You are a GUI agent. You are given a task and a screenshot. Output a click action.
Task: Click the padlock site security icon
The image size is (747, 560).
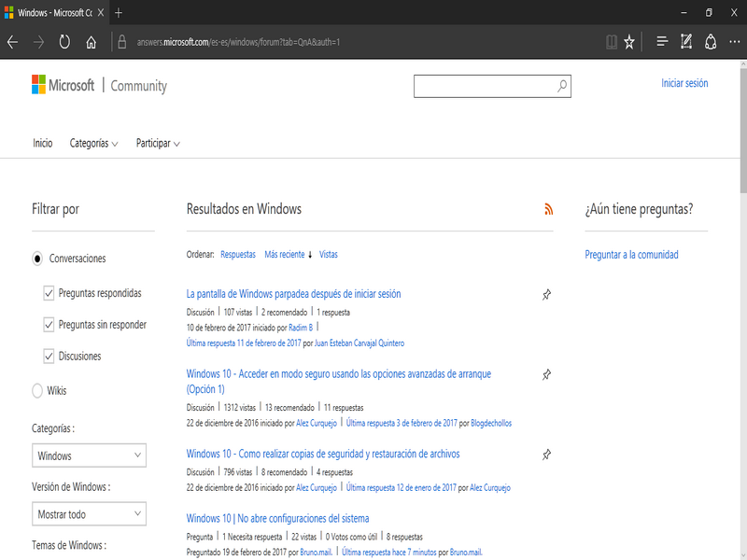coord(122,42)
